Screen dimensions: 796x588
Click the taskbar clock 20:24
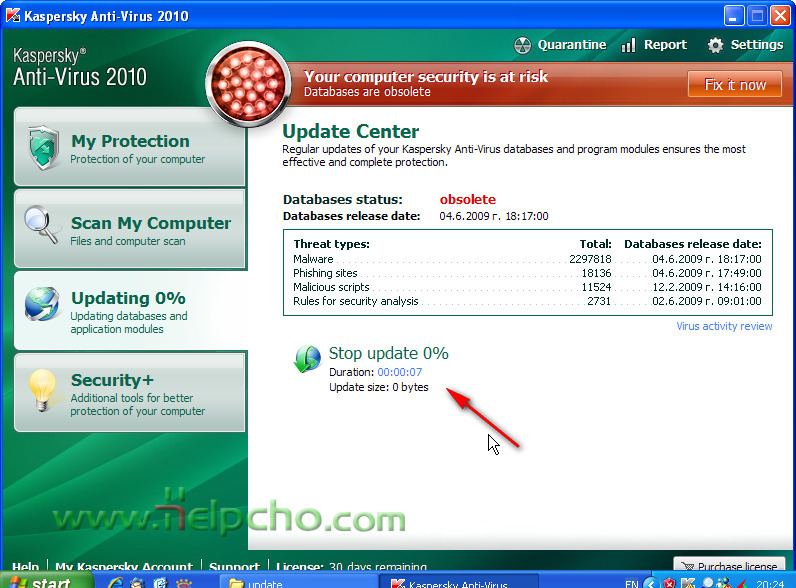click(770, 583)
